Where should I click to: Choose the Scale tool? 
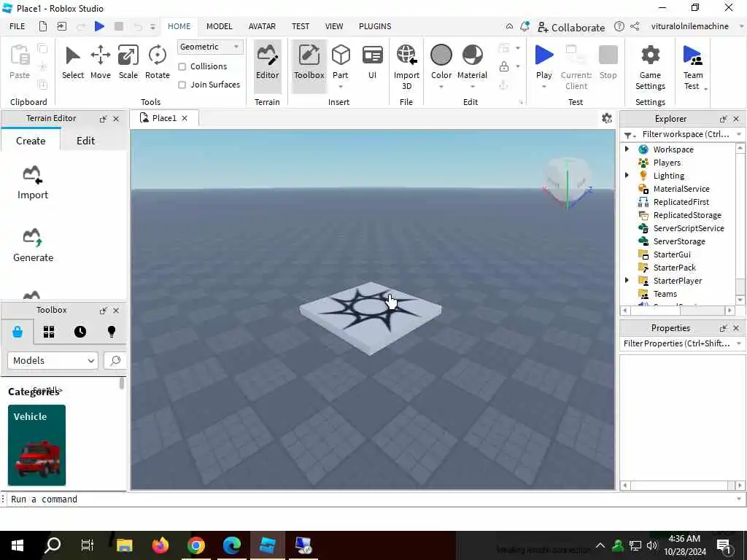(128, 63)
